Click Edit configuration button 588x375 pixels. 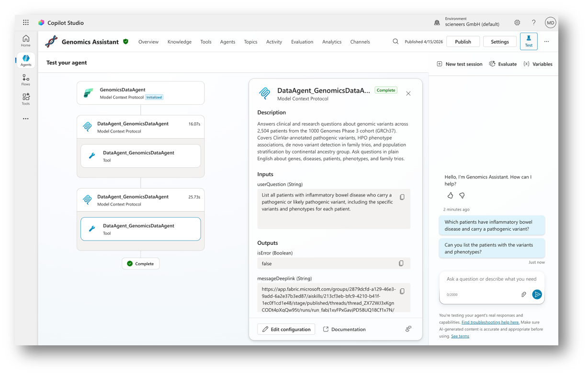pos(286,329)
